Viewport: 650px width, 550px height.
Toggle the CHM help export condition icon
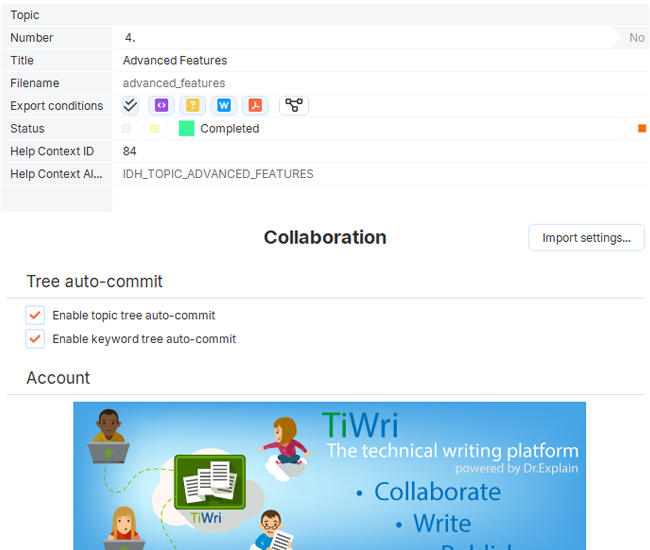tap(192, 105)
